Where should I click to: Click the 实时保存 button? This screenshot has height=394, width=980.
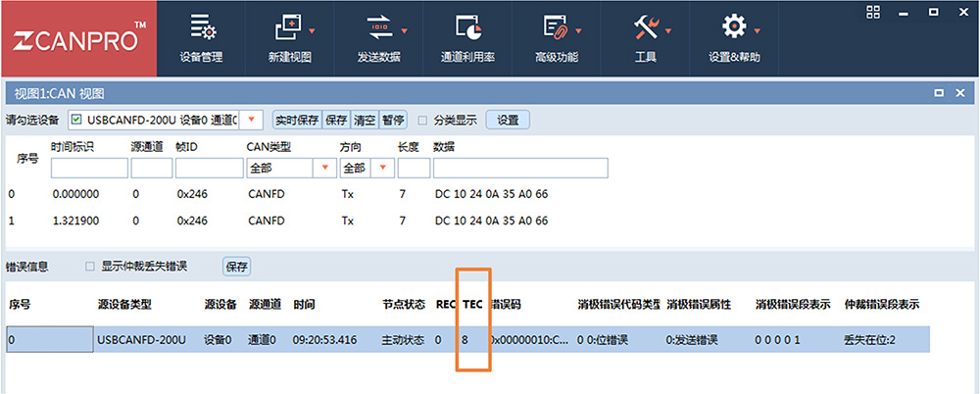point(296,120)
